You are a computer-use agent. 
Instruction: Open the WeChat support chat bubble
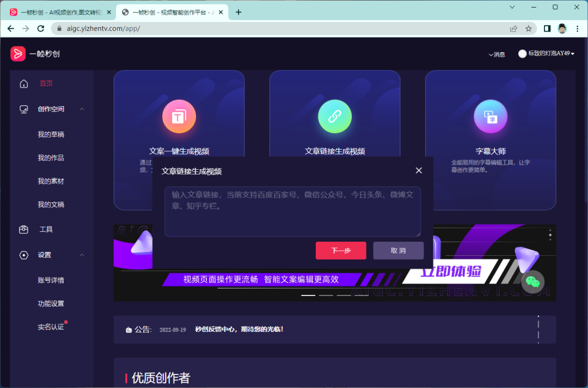tap(532, 281)
